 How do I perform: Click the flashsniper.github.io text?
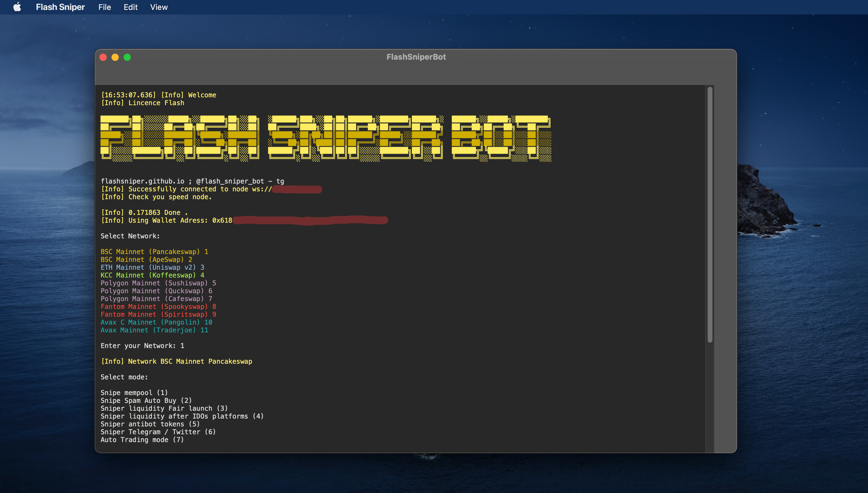click(x=143, y=181)
